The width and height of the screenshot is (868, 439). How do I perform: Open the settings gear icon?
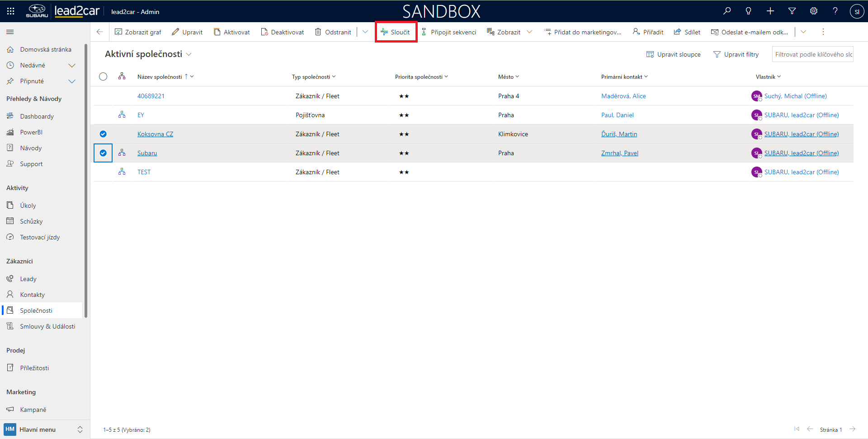point(814,11)
